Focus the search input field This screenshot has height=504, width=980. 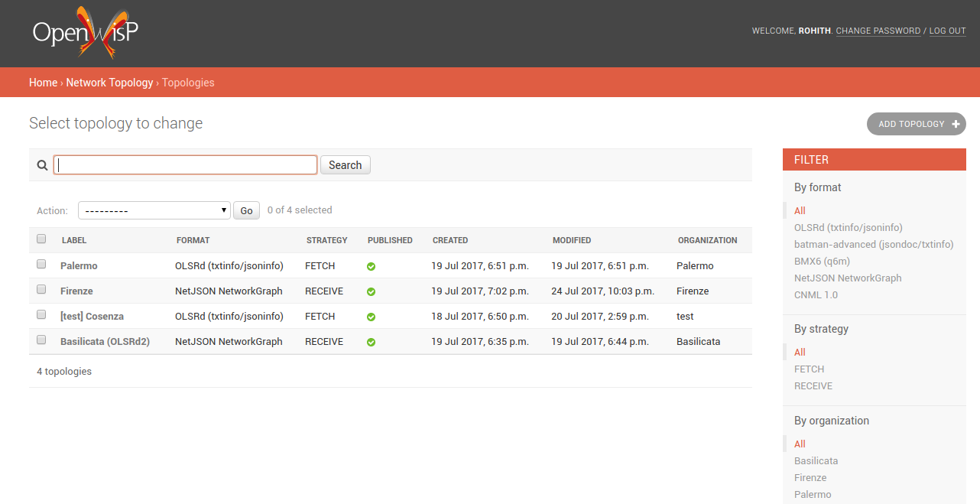[x=185, y=165]
